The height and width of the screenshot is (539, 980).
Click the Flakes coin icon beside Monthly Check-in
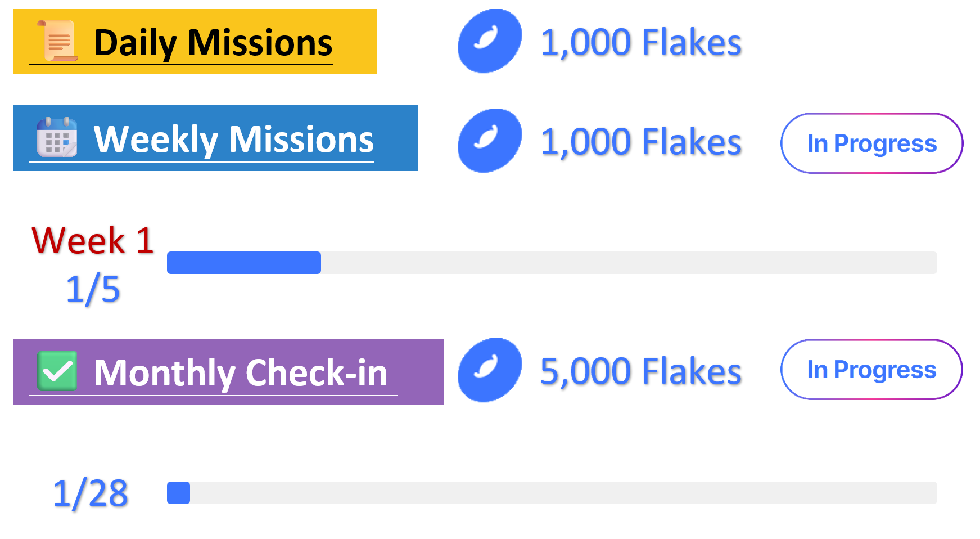(x=489, y=370)
